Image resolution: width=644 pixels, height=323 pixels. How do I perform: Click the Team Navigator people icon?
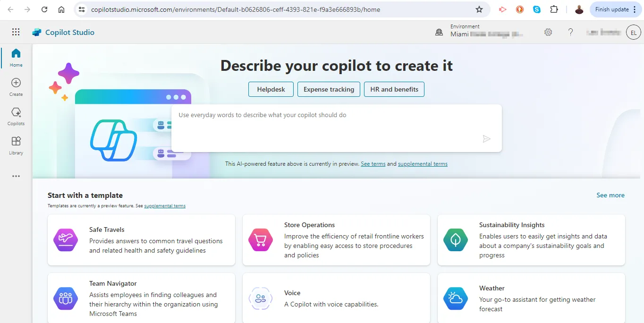65,298
